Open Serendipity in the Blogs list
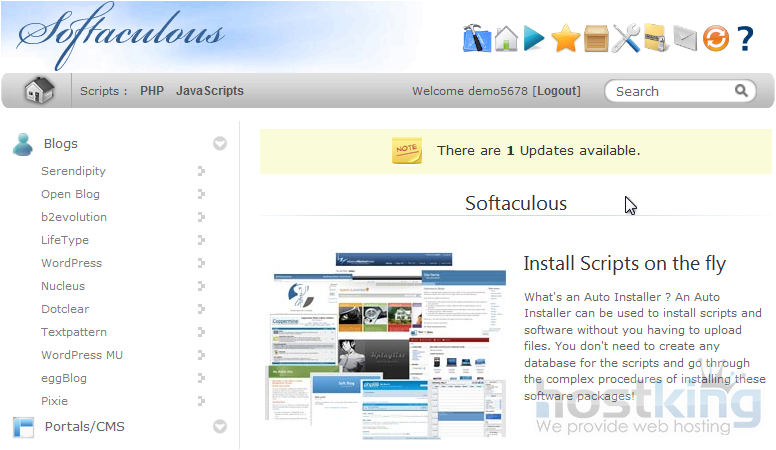776x450 pixels. [x=73, y=171]
